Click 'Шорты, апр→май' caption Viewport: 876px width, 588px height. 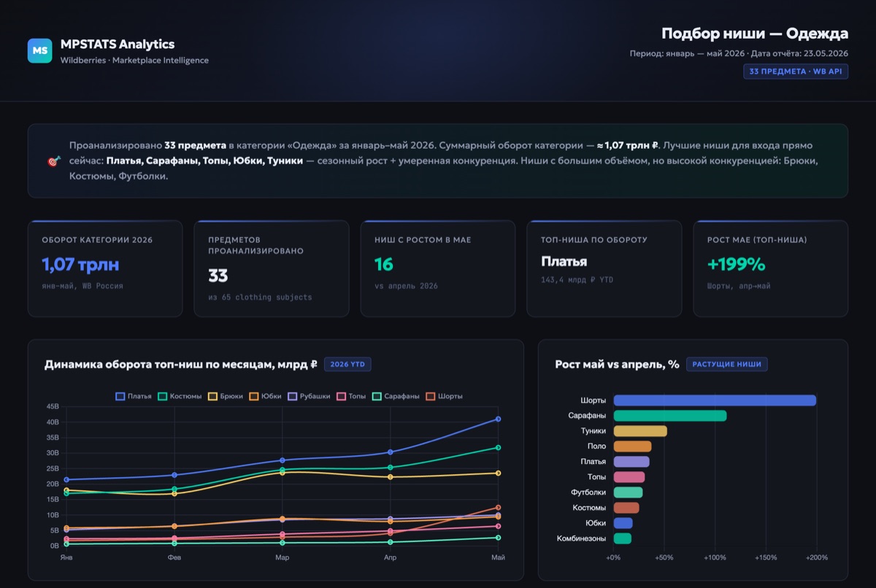[x=739, y=286]
